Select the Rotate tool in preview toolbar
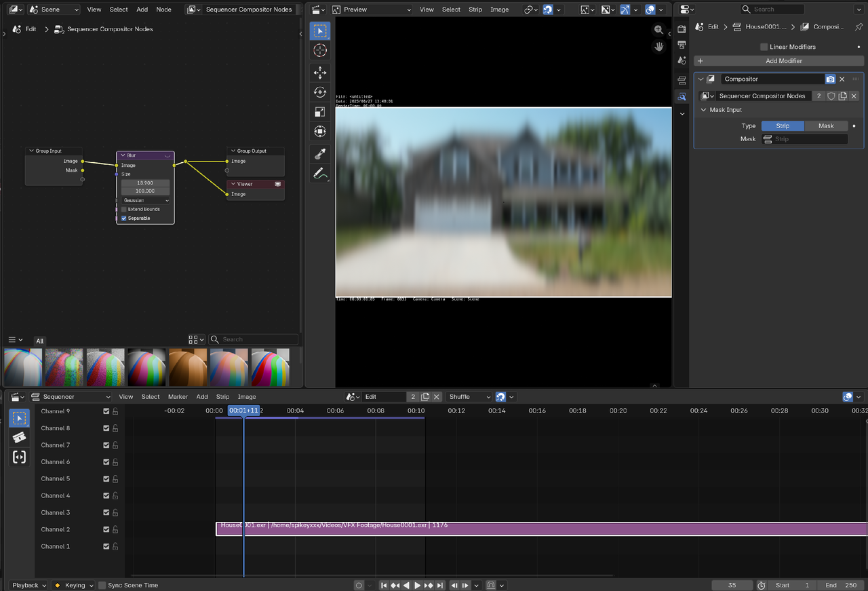This screenshot has height=591, width=868. coord(320,92)
